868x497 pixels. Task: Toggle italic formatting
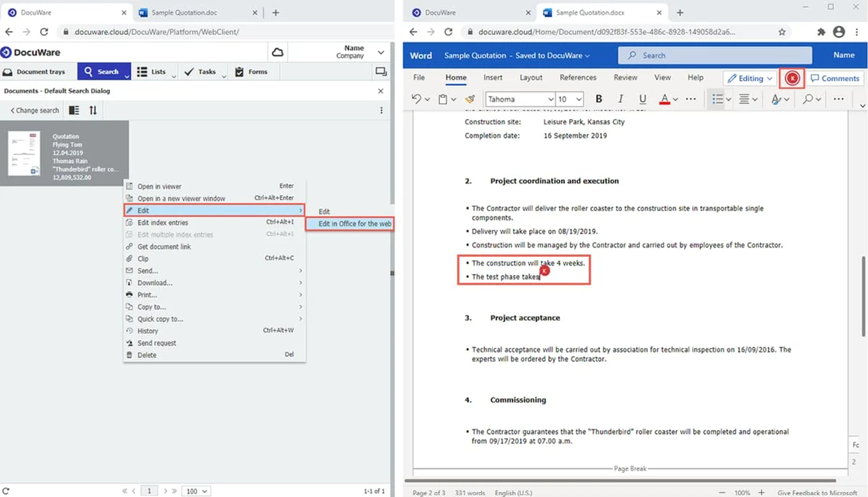pyautogui.click(x=621, y=99)
